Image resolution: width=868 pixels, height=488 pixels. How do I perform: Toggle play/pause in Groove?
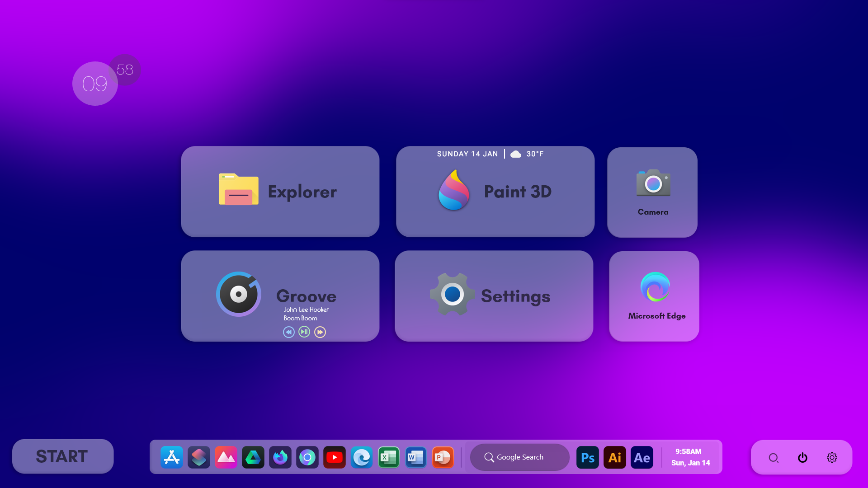click(304, 332)
